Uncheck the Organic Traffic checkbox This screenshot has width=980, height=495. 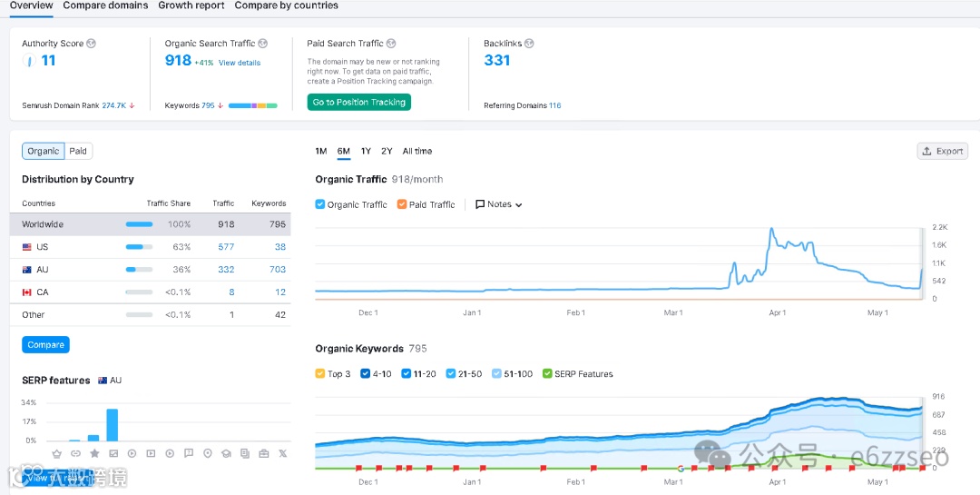click(x=320, y=204)
